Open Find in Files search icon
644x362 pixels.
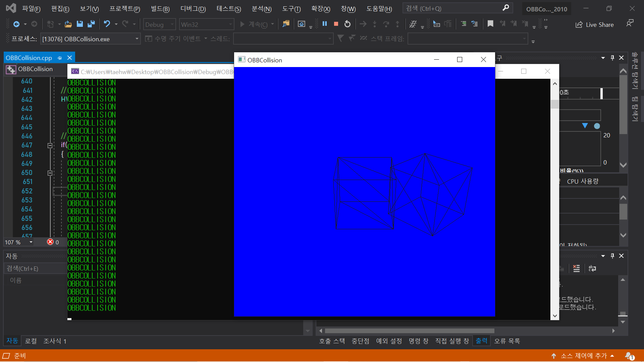click(x=286, y=24)
